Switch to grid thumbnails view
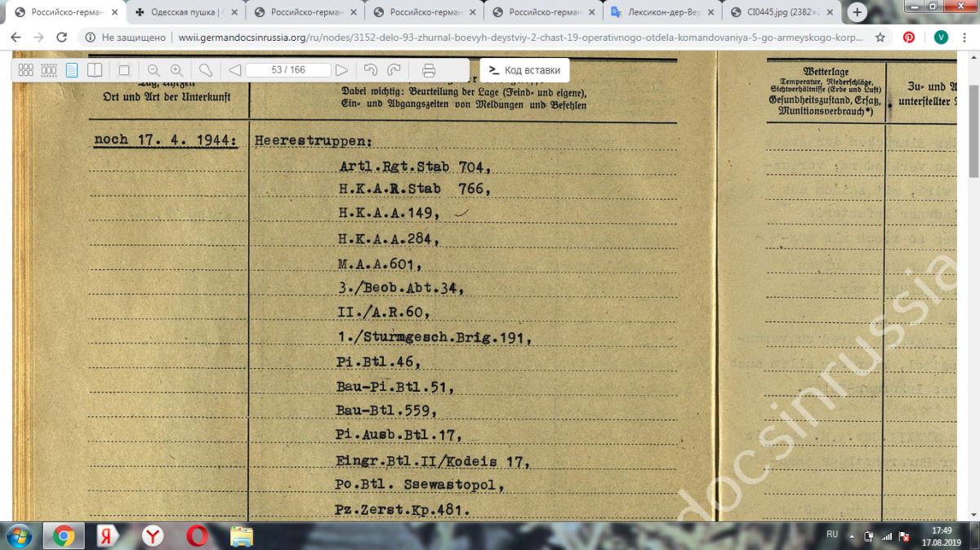This screenshot has width=980, height=550. pos(25,70)
